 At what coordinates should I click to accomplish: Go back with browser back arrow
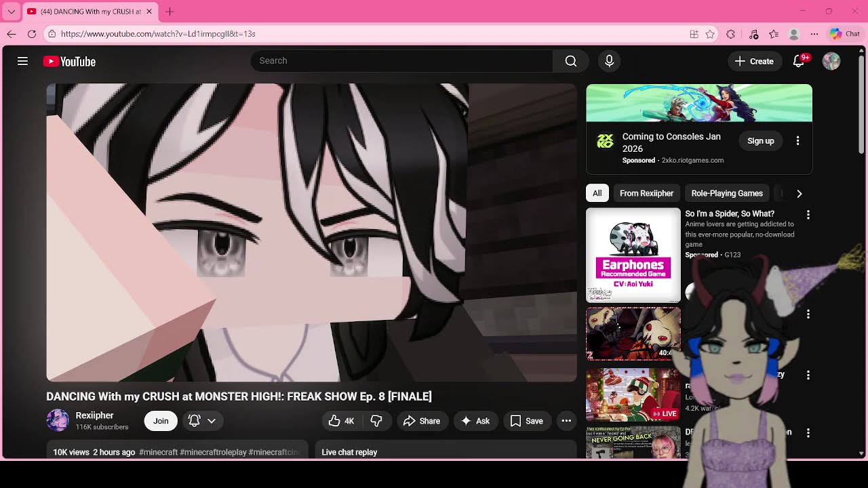[12, 34]
